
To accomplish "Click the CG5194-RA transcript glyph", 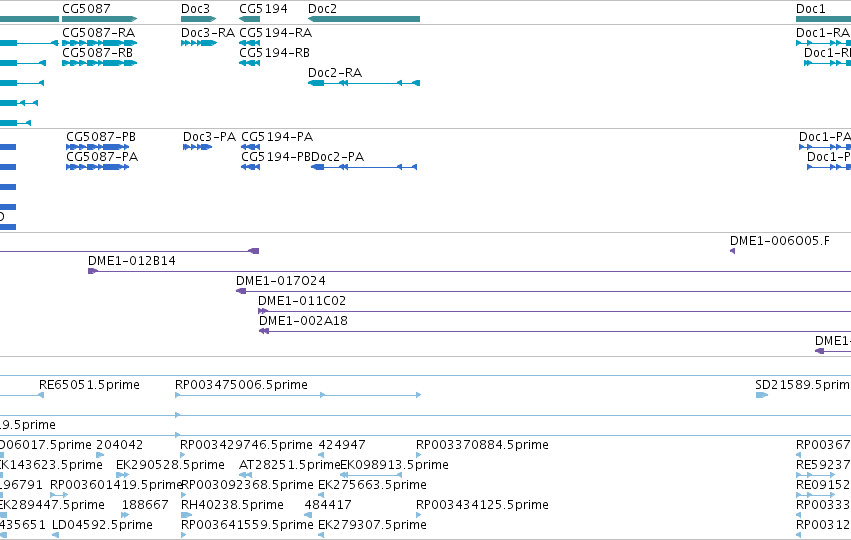I will (250, 43).
